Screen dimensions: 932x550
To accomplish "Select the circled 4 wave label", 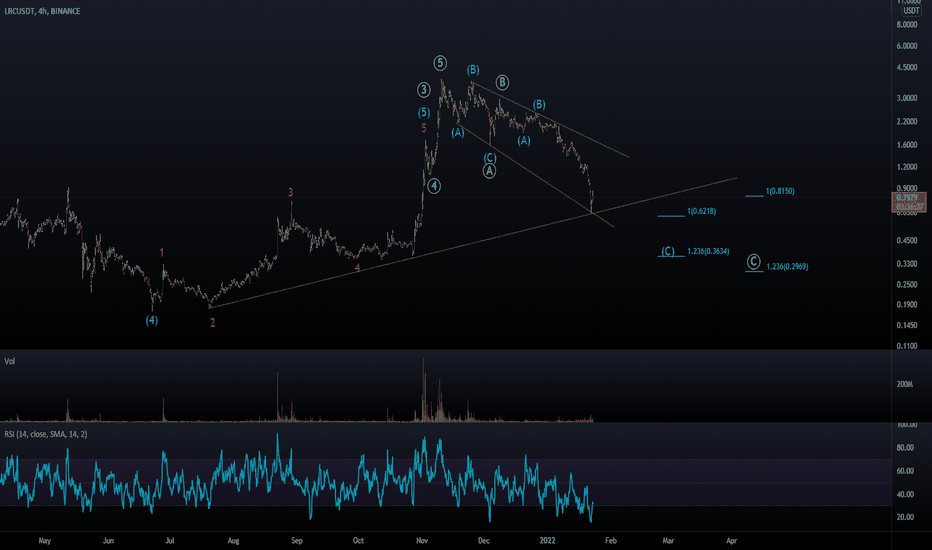I will tap(434, 186).
